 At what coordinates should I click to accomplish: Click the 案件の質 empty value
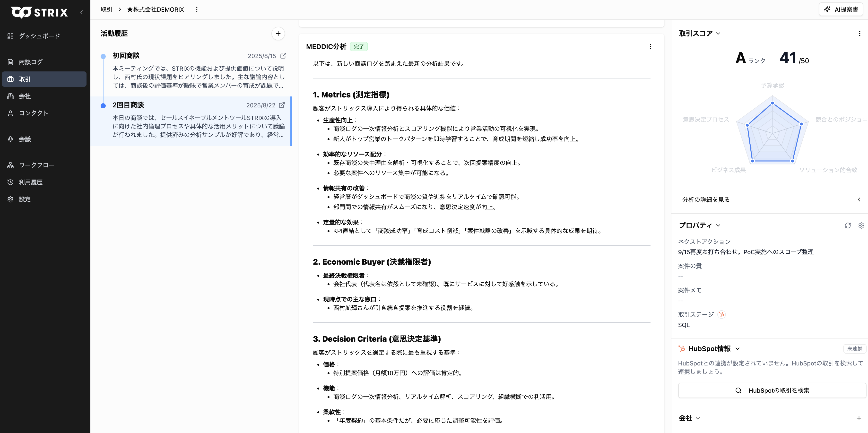point(681,277)
